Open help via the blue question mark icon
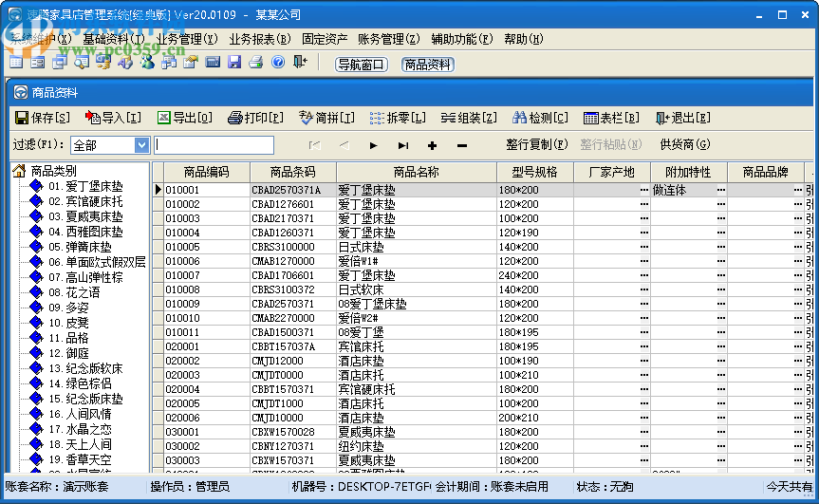 [x=278, y=63]
